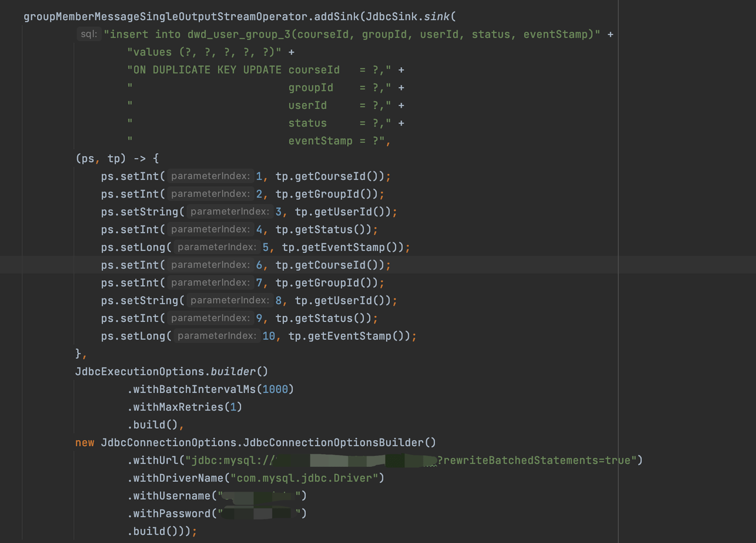Place the cursor on the dwd_user_group_3 table name
The width and height of the screenshot is (756, 543).
(238, 34)
